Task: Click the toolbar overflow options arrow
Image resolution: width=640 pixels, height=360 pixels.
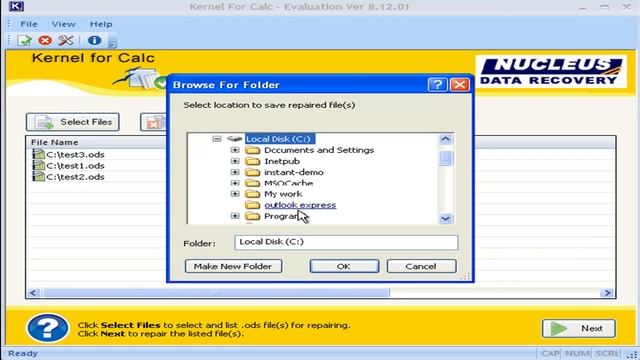Action: tap(113, 42)
